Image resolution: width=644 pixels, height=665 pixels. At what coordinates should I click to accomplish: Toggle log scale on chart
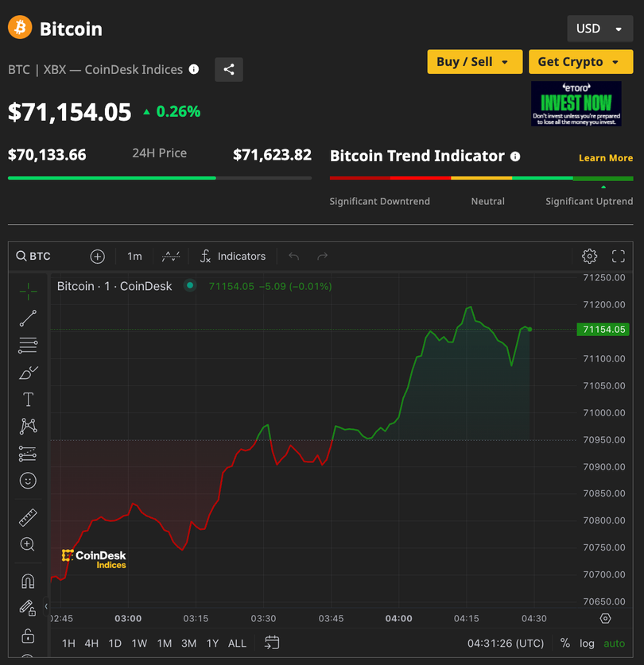587,644
